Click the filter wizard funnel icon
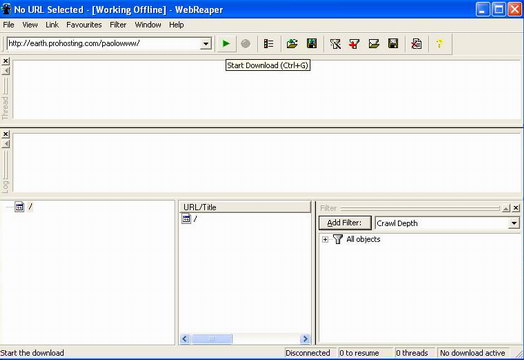Viewport: 524px width, 360px height. click(335, 43)
